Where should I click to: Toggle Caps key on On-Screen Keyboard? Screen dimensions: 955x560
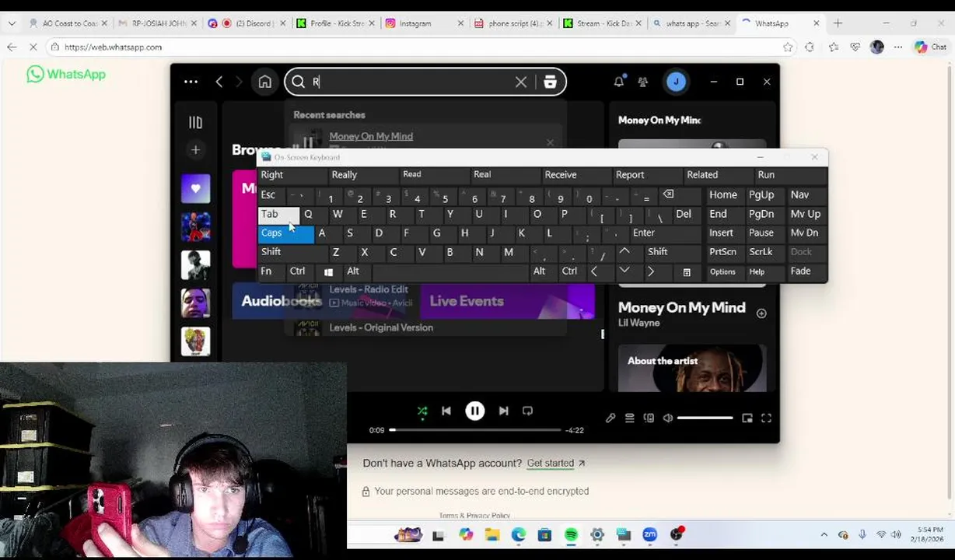(x=285, y=233)
